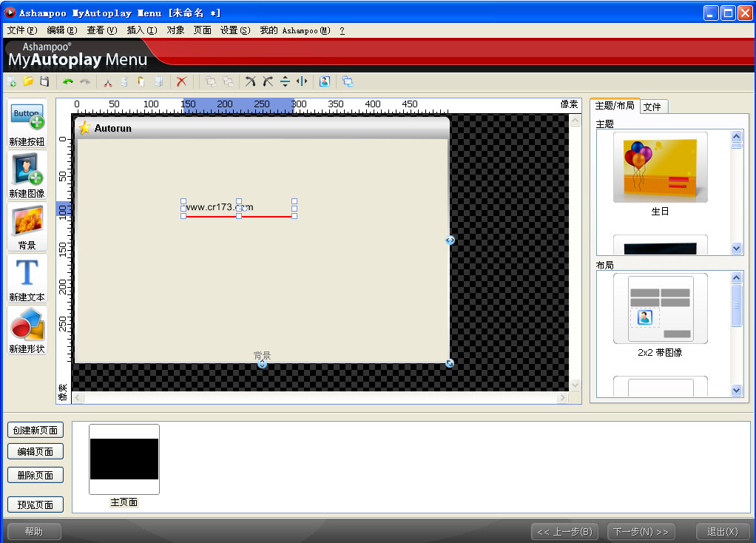Undo with the green arrow icon
The image size is (756, 543).
tap(68, 81)
